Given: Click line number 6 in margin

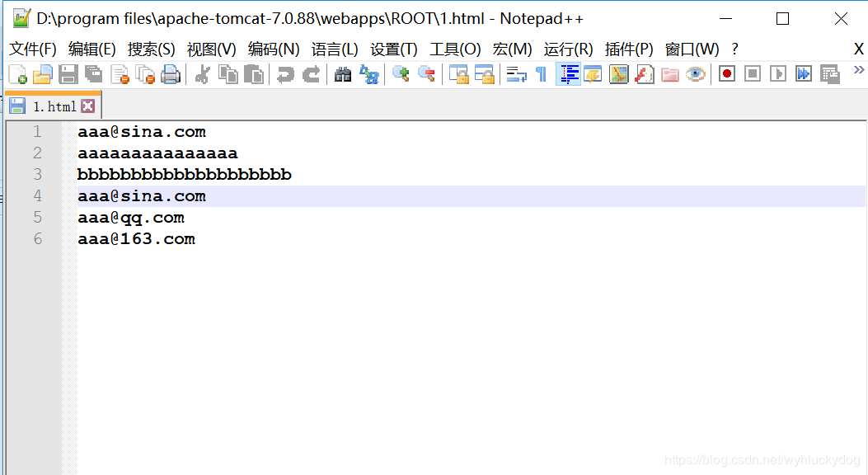Looking at the screenshot, I should (37, 239).
